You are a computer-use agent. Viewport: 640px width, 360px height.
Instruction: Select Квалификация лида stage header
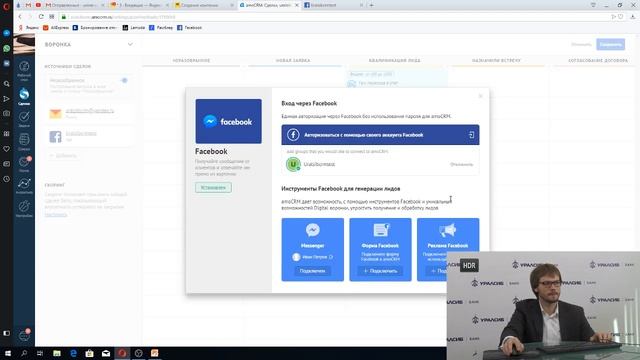[394, 60]
